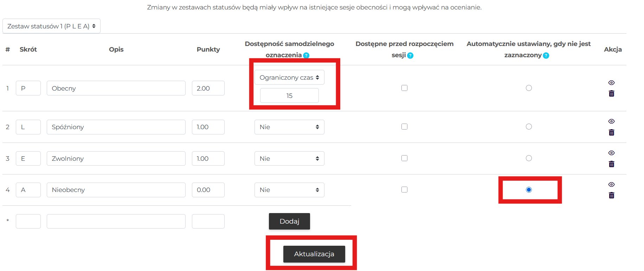
Task: Open help for Automatycznie ustawiany column
Action: (546, 55)
